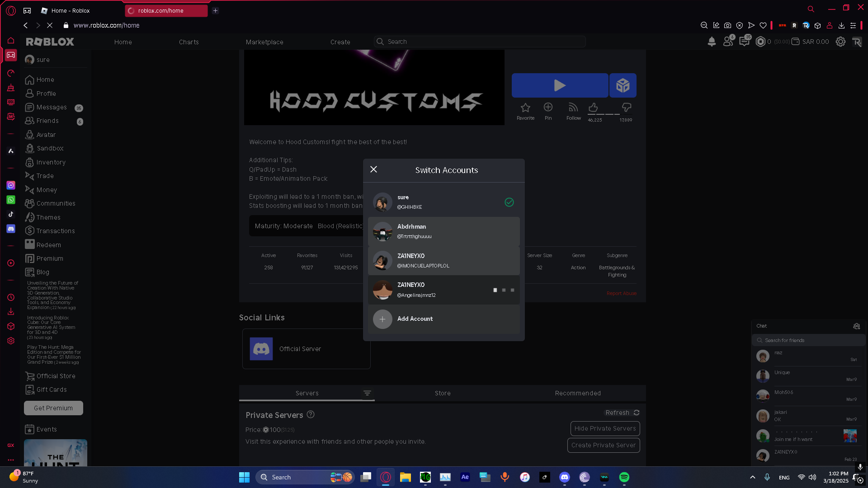Open the Marketplace menu item
The image size is (868, 488).
pos(264,42)
